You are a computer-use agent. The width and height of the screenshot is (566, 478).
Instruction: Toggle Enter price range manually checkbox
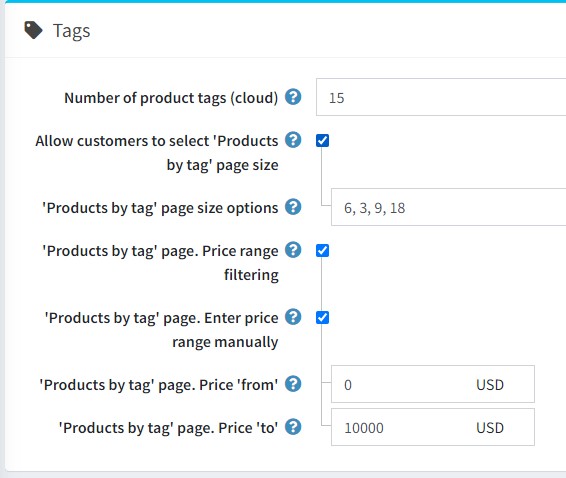coord(322,318)
